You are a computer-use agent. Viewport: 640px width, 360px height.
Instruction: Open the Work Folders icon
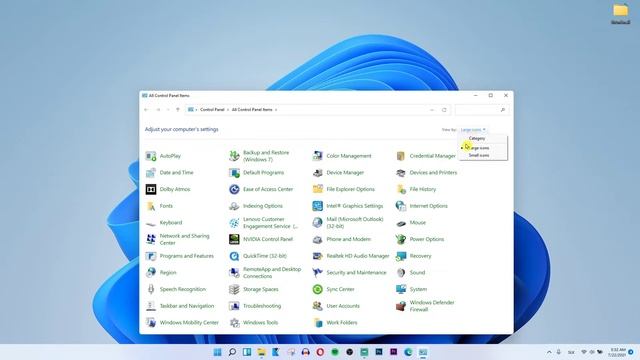318,322
